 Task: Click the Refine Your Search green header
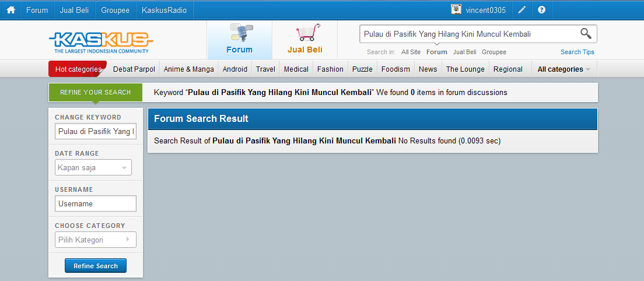95,92
